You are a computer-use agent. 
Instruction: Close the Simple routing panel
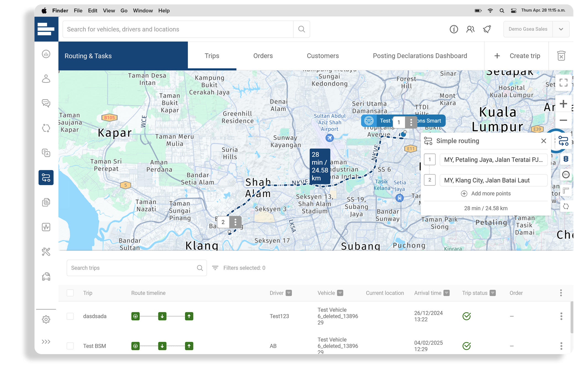click(x=544, y=141)
